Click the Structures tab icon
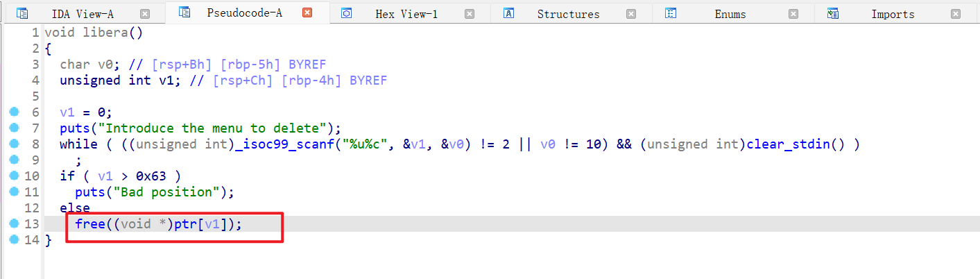This screenshot has width=980, height=279. pyautogui.click(x=508, y=13)
